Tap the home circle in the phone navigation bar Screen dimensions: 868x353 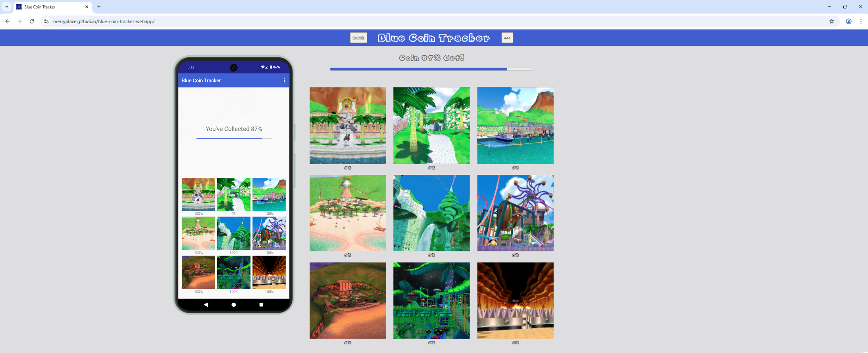(234, 305)
